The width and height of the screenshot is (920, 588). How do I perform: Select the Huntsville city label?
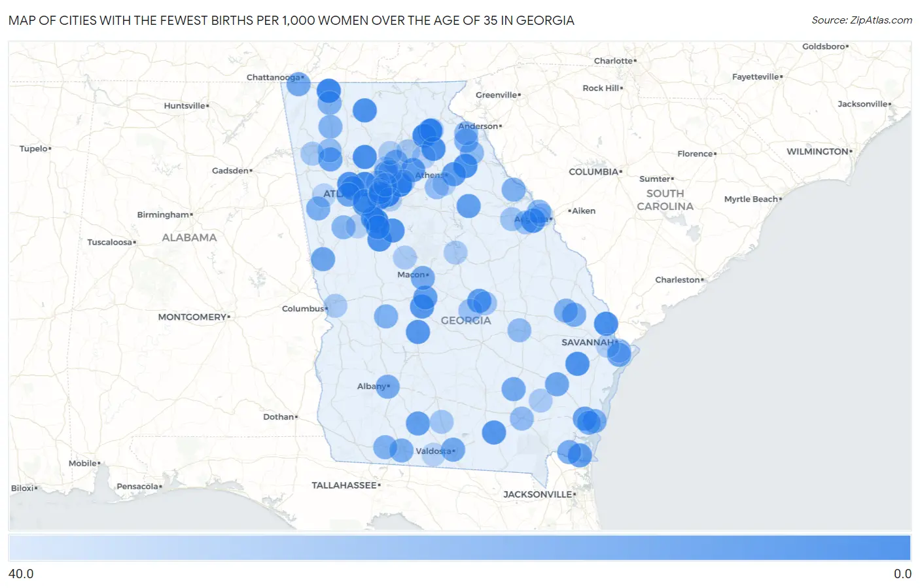tap(185, 105)
